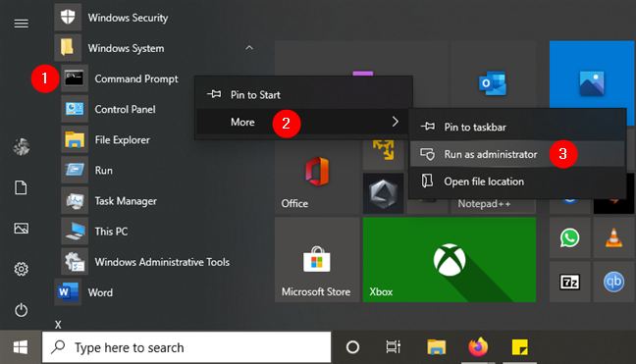Open Settings gear in Start sidebar
636x364 pixels.
point(21,269)
